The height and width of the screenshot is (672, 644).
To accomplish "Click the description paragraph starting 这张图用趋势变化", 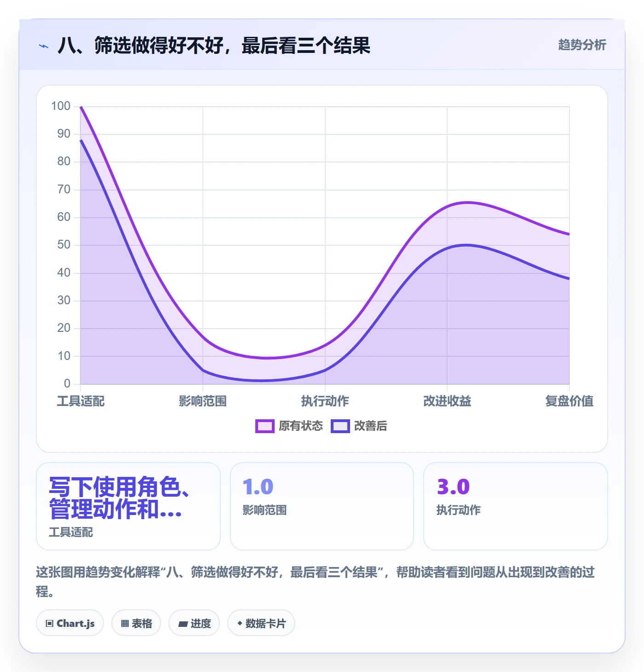I will click(316, 582).
